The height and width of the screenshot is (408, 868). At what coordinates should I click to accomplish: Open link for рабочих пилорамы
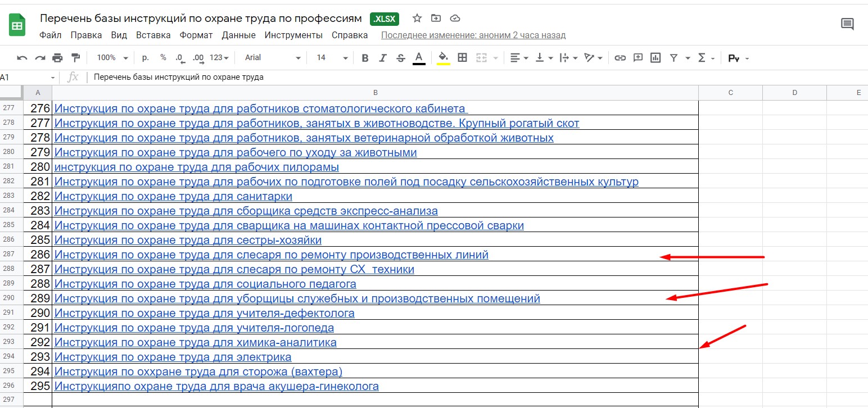197,167
